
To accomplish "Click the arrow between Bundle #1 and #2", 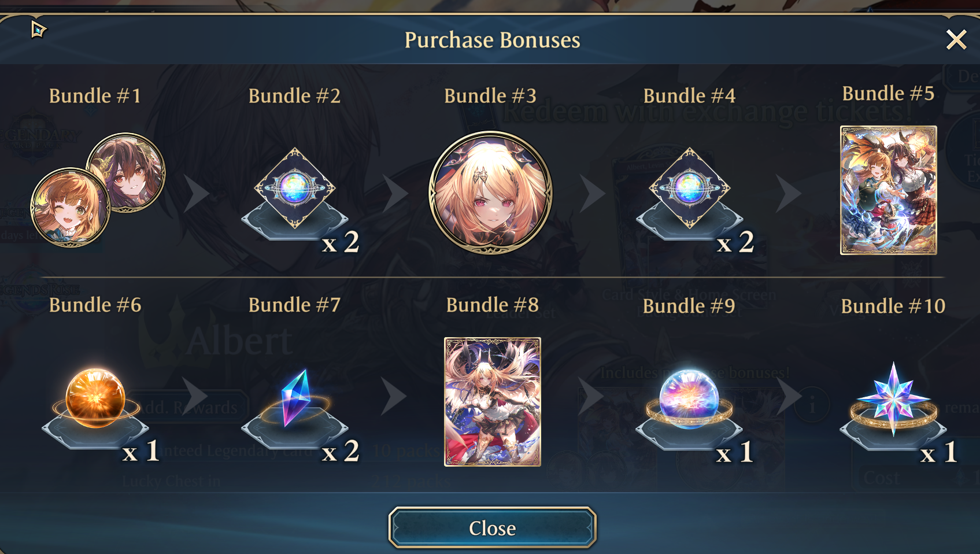I will [197, 193].
